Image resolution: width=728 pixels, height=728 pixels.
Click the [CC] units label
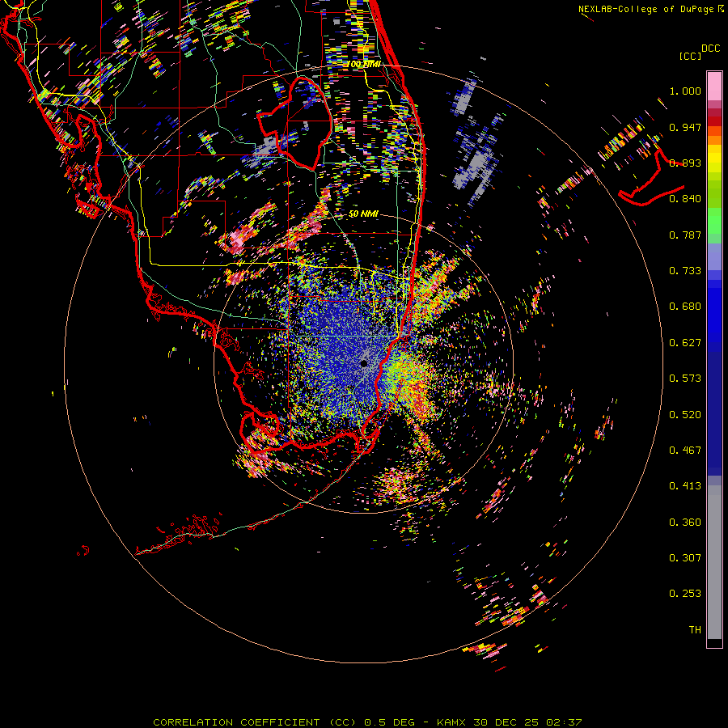tap(691, 56)
